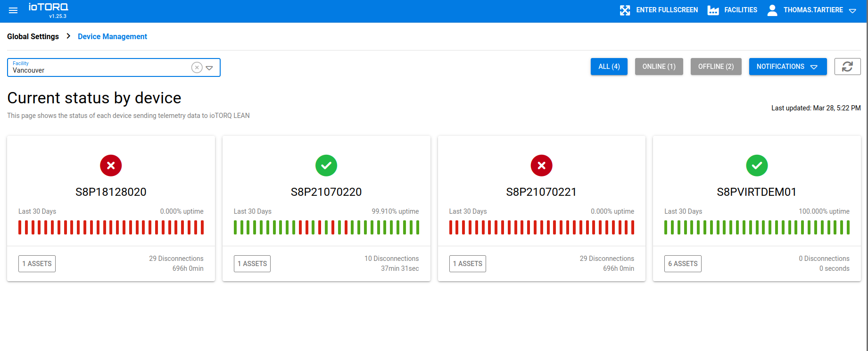Click the Facilities factory icon
Image resolution: width=868 pixels, height=351 pixels.
pyautogui.click(x=713, y=10)
